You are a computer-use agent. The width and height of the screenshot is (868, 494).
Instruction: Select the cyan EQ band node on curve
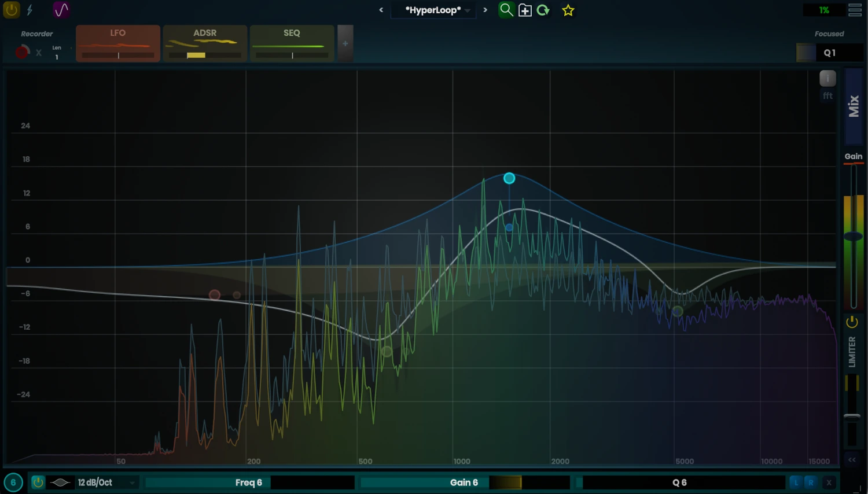tap(509, 178)
